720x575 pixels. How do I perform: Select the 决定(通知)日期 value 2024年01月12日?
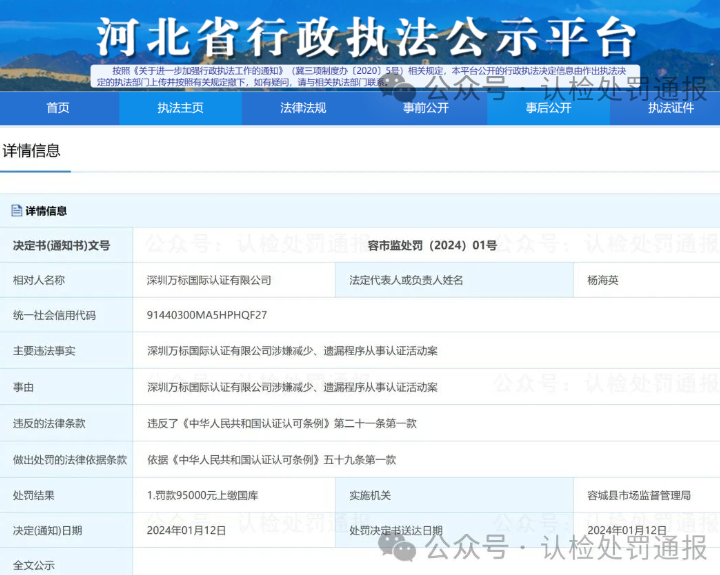[x=186, y=530]
